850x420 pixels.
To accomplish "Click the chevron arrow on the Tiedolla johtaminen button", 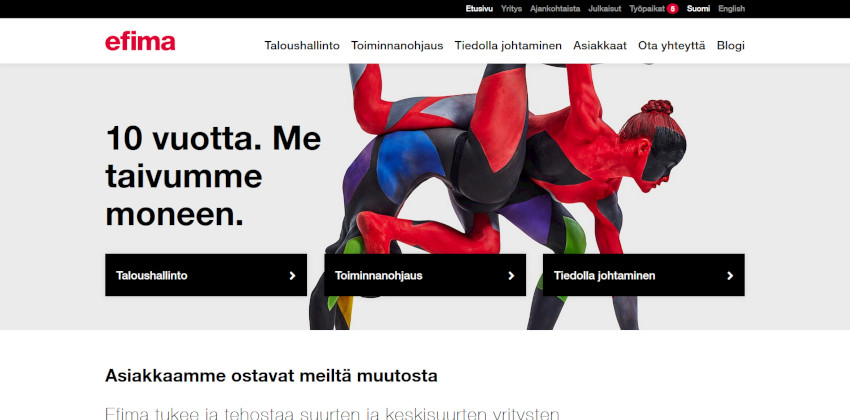I will point(730,275).
